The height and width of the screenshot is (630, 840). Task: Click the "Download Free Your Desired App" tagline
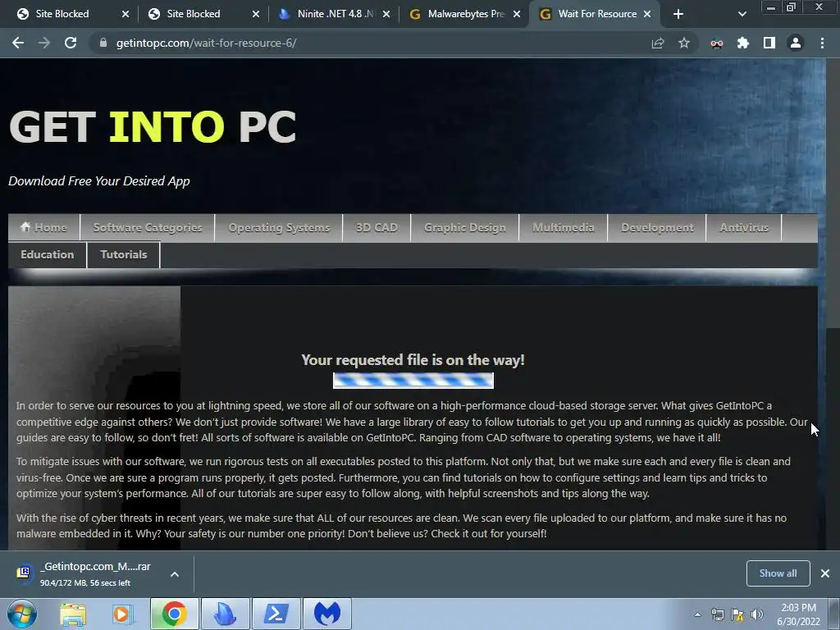[x=99, y=181]
